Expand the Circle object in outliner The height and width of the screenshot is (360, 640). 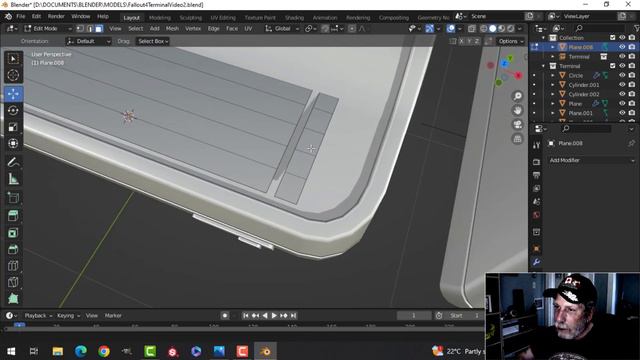click(x=553, y=76)
